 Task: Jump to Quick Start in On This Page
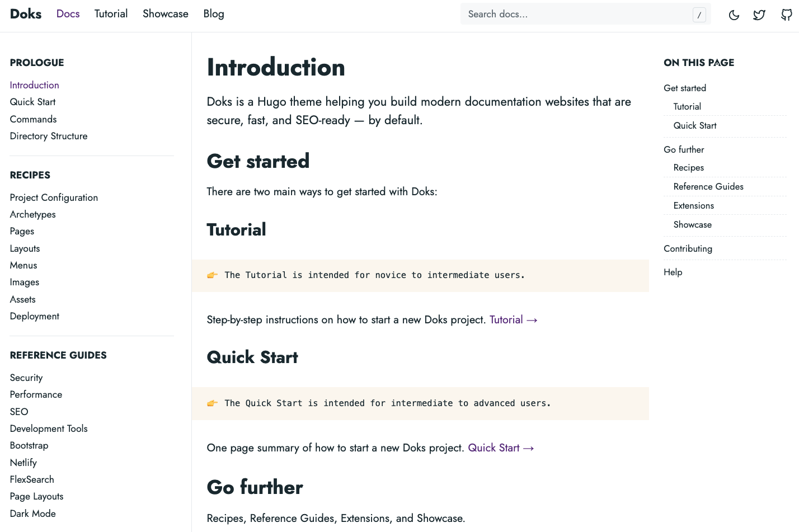695,125
